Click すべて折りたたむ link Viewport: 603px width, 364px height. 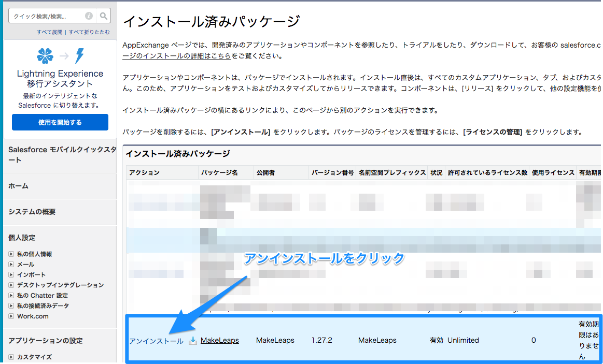(89, 32)
